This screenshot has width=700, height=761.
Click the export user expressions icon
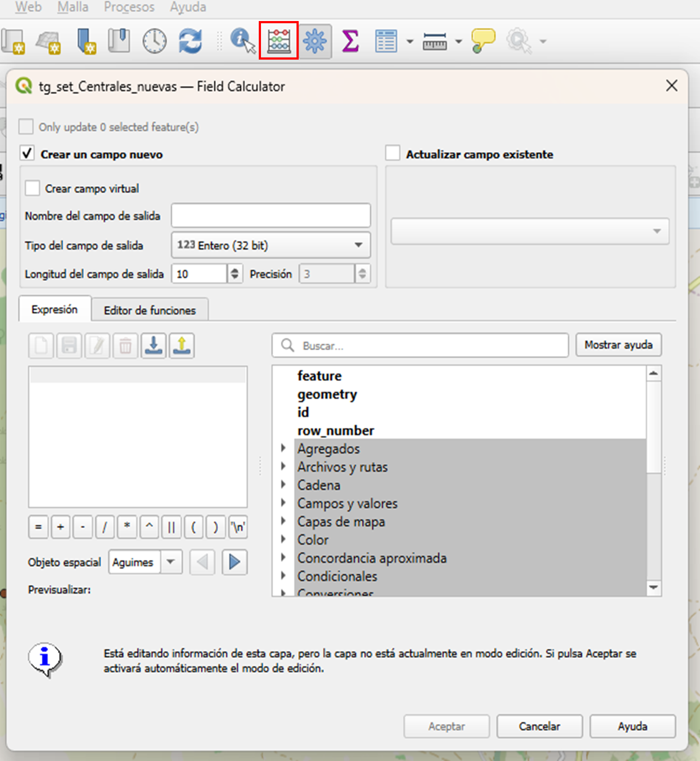click(x=182, y=346)
